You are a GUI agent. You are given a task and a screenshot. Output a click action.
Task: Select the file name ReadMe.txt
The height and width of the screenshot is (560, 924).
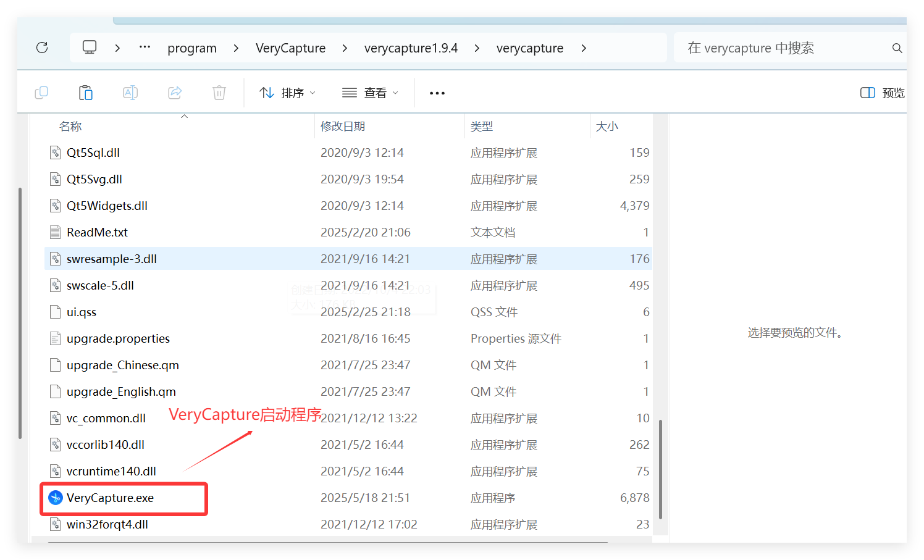(97, 232)
